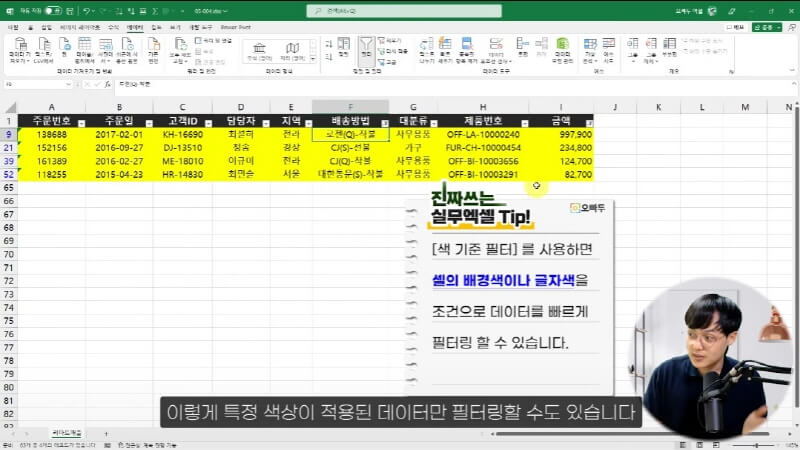Viewport: 800px width, 450px height.
Task: Toggle AutoSave switch in title bar
Action: pyautogui.click(x=53, y=11)
